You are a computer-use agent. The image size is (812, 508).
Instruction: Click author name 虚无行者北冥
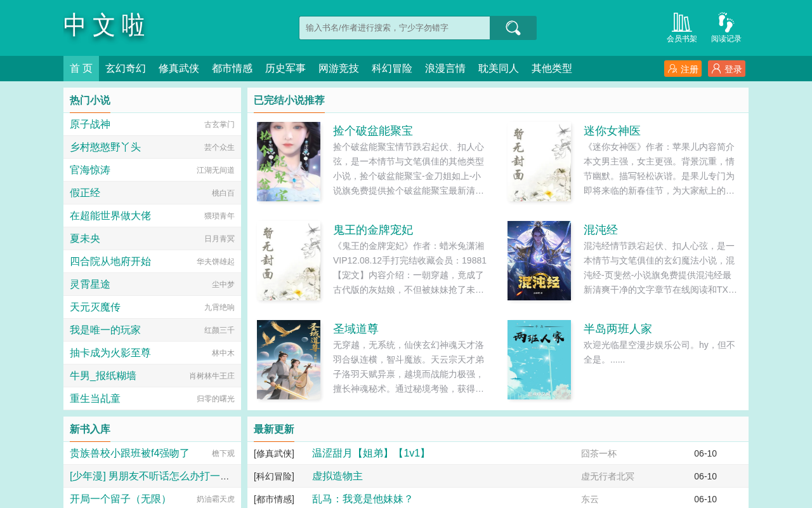[608, 476]
